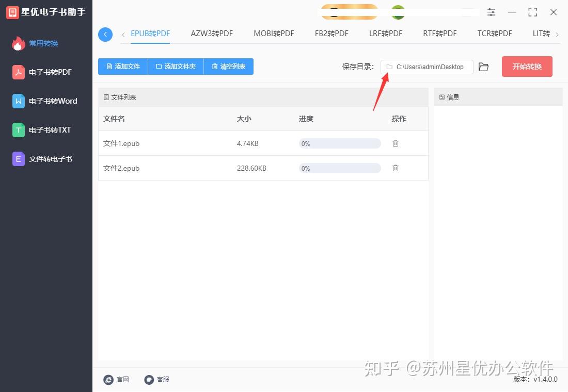Click the settings sliders icon in title bar

[491, 12]
